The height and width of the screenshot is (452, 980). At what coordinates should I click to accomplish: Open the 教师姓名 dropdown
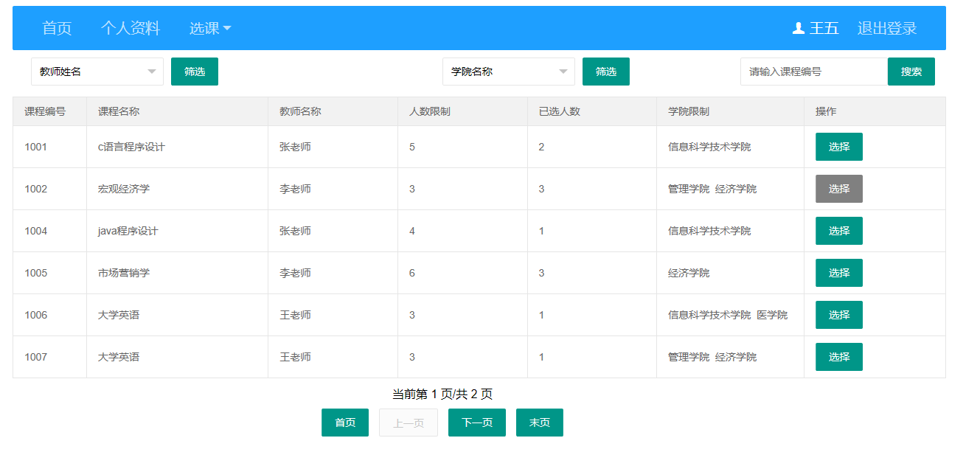pos(97,72)
